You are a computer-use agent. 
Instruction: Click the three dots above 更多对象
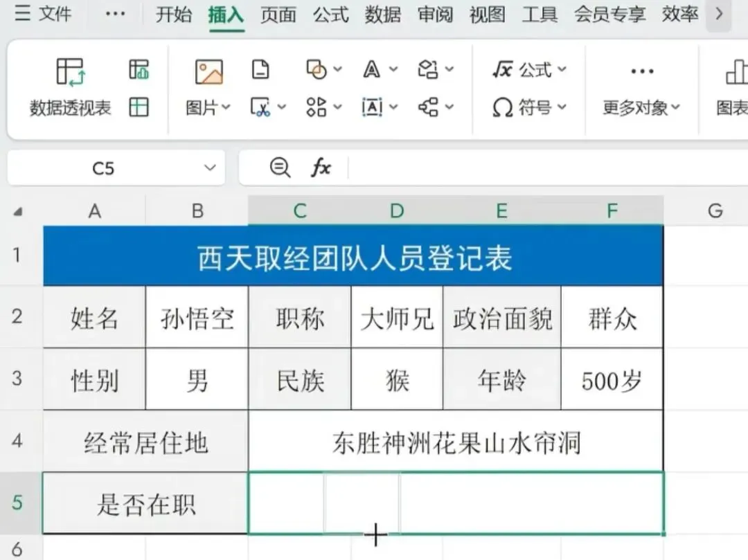pos(641,71)
